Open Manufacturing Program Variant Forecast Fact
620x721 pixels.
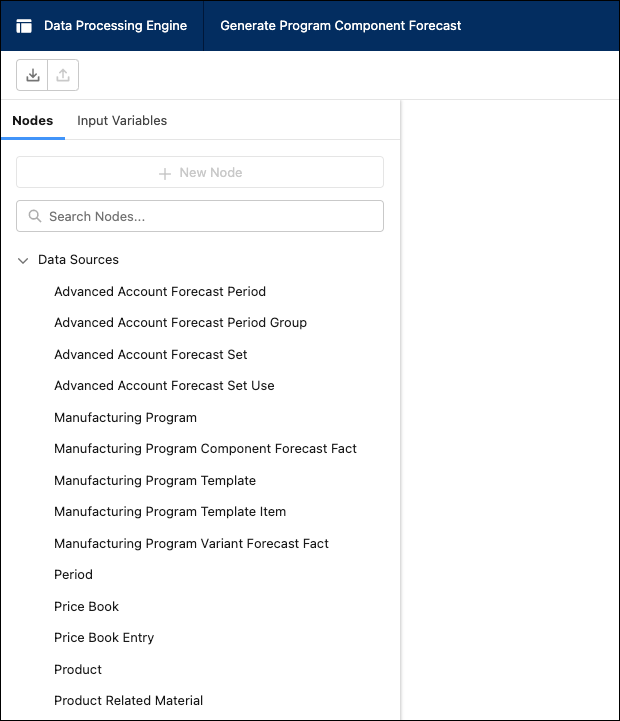[x=191, y=544]
